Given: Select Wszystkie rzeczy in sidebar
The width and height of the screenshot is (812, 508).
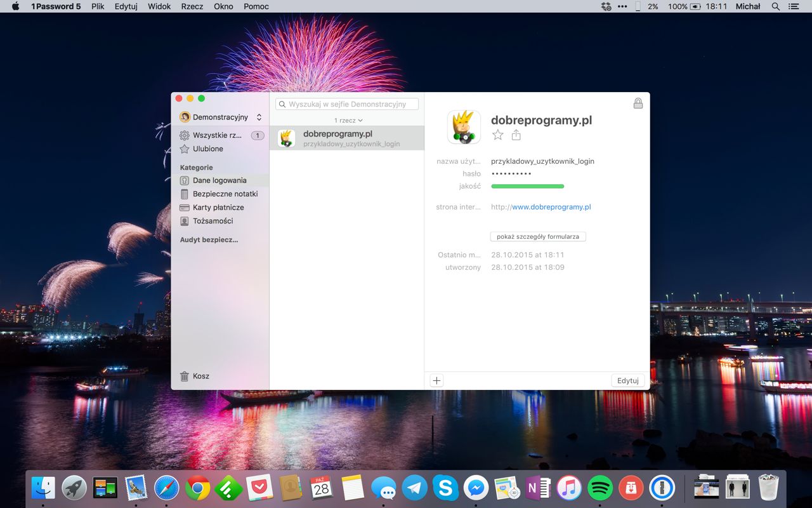Looking at the screenshot, I should (x=220, y=135).
